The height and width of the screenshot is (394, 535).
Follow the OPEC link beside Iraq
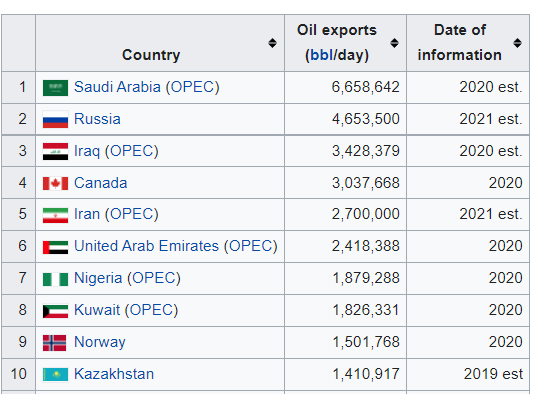(132, 151)
